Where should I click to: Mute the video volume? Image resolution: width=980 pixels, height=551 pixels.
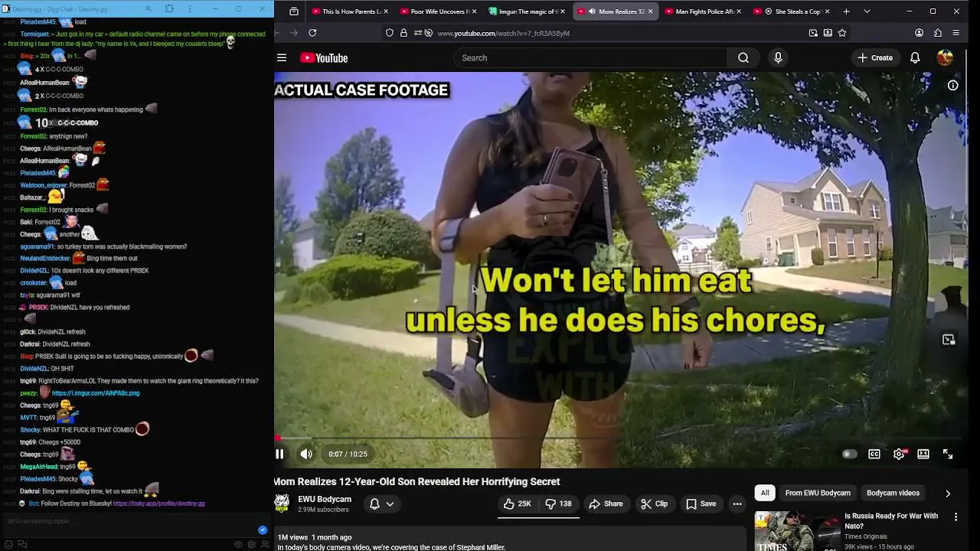[306, 454]
